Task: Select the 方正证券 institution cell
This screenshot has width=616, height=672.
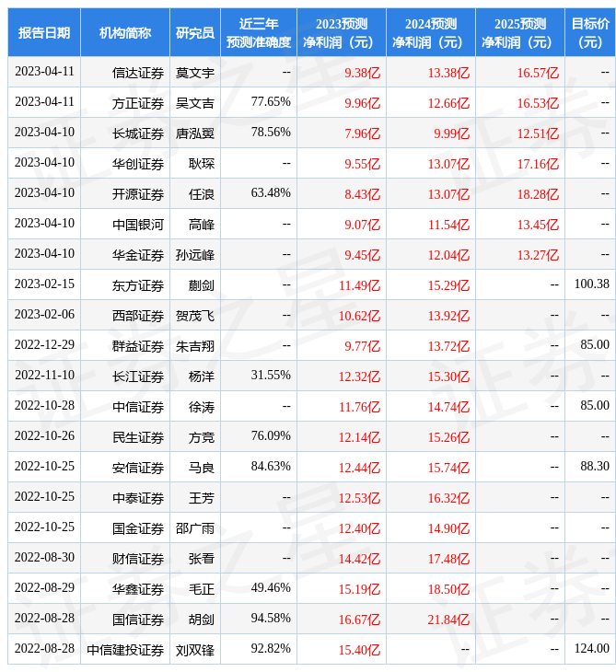Action: [125, 103]
